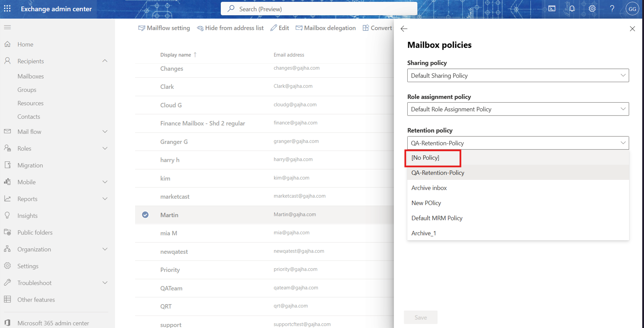Toggle the Retention policy dropdown
Image resolution: width=644 pixels, height=328 pixels.
tap(518, 143)
